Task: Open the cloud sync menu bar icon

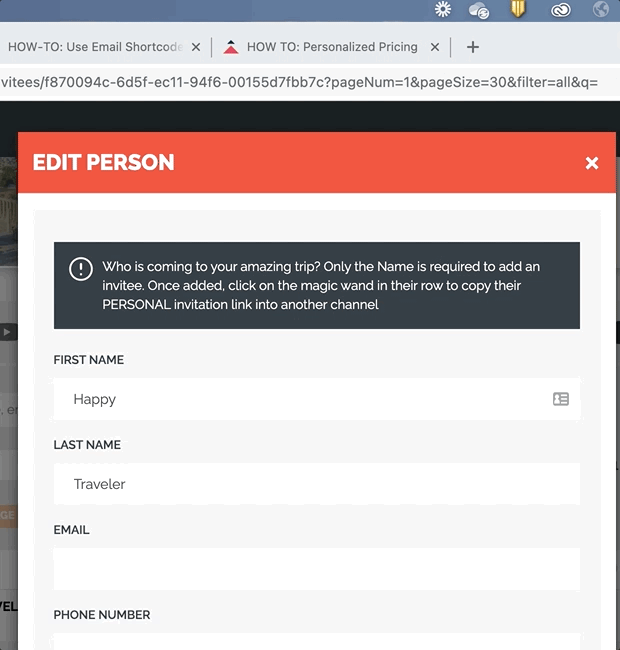Action: 479,10
